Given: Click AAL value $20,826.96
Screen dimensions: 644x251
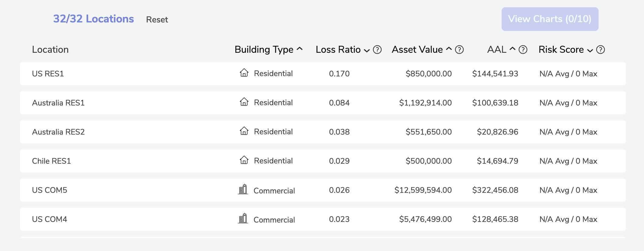Looking at the screenshot, I should (x=498, y=132).
